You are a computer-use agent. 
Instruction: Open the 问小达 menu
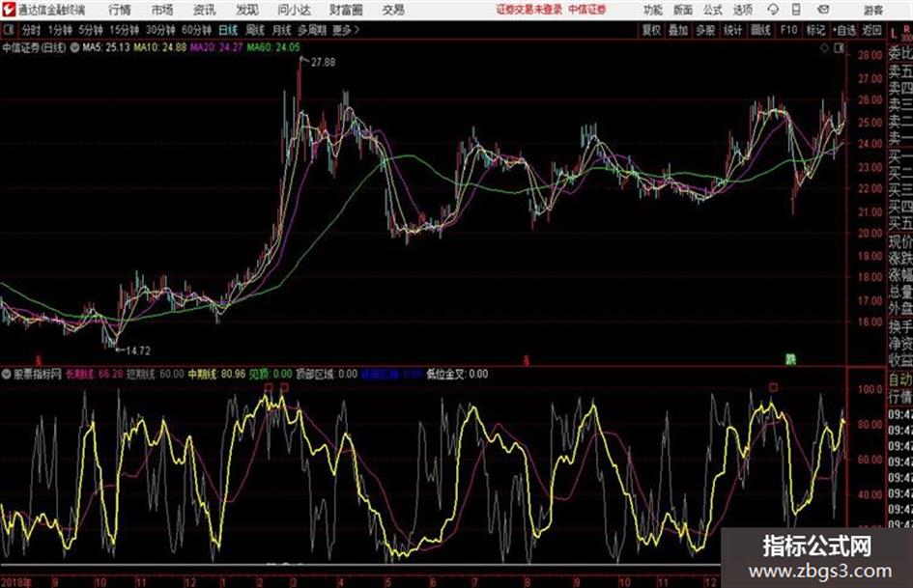(x=294, y=10)
